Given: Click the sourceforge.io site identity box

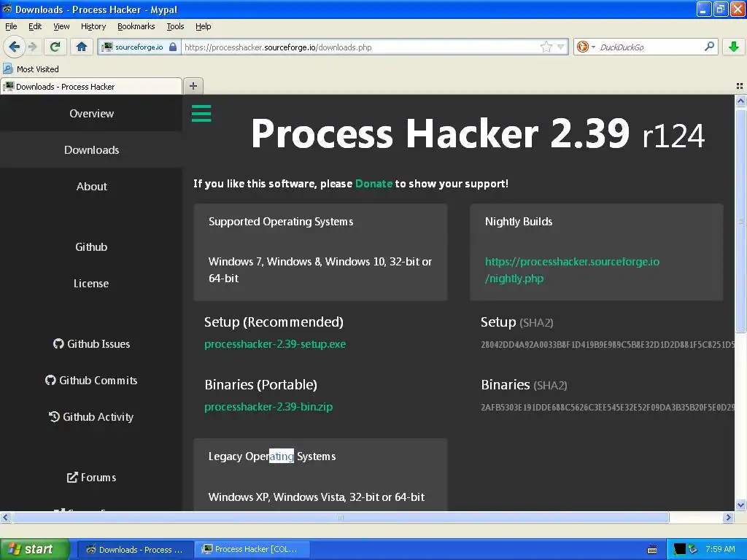Looking at the screenshot, I should pyautogui.click(x=139, y=47).
